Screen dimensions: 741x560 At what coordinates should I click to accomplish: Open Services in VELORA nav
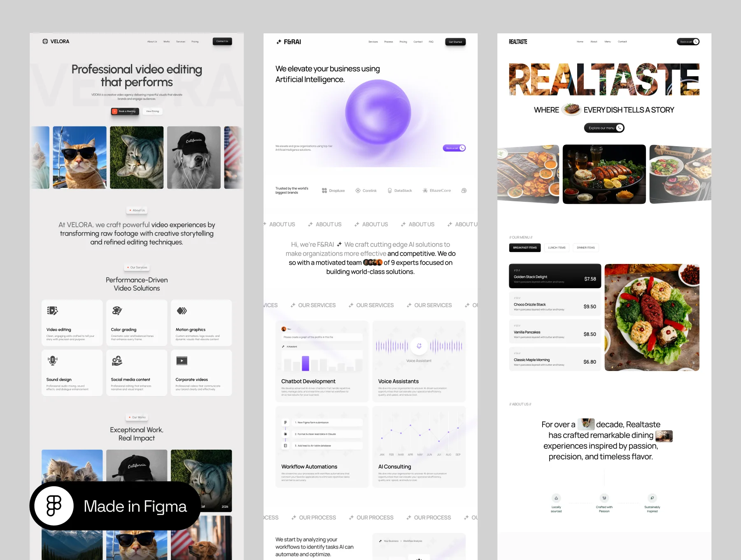[181, 42]
